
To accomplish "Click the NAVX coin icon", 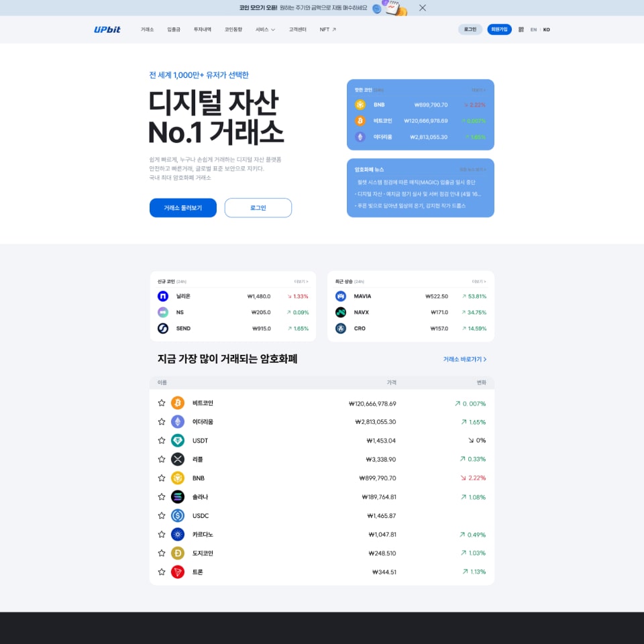I will point(341,312).
